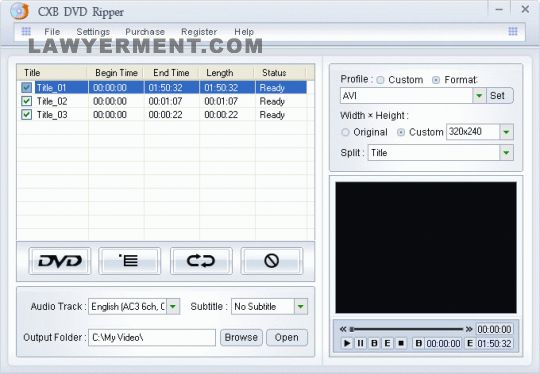
Task: Set begin point with first B button
Action: [x=374, y=343]
